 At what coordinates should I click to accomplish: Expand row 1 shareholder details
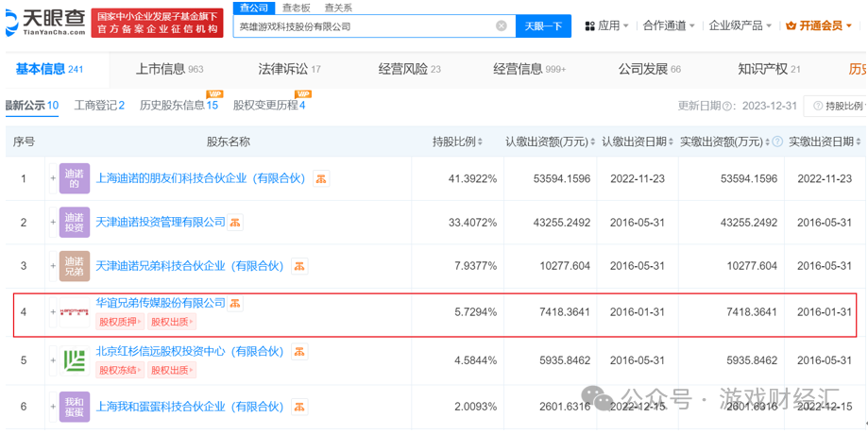[x=53, y=178]
